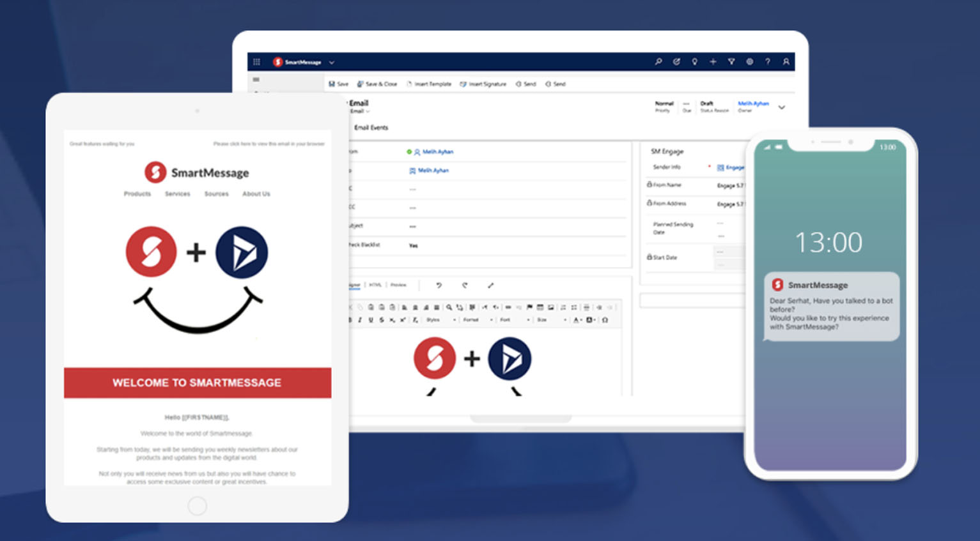The height and width of the screenshot is (541, 980).
Task: Open the Email Events tab
Action: pyautogui.click(x=371, y=128)
